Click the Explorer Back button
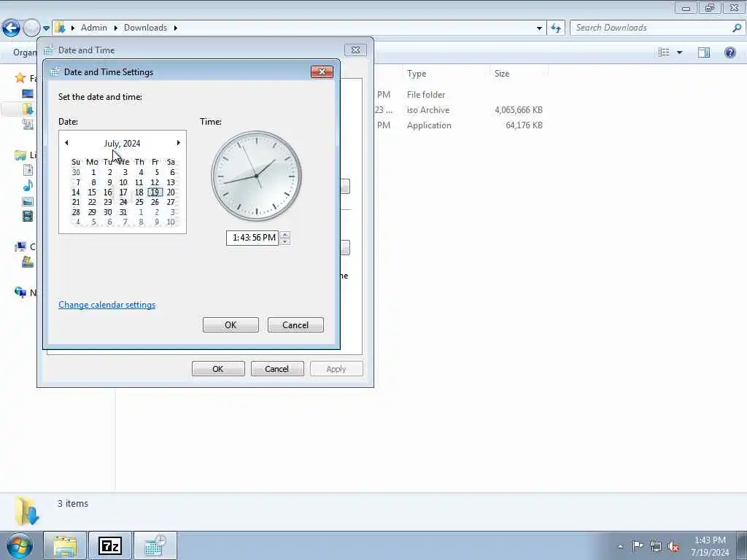Screen dimensions: 747x560 point(11,28)
